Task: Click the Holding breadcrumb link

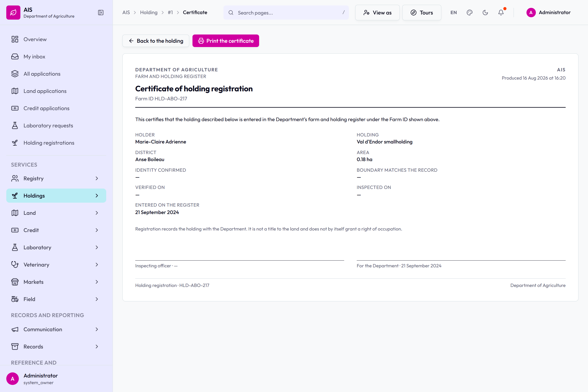Action: point(149,13)
